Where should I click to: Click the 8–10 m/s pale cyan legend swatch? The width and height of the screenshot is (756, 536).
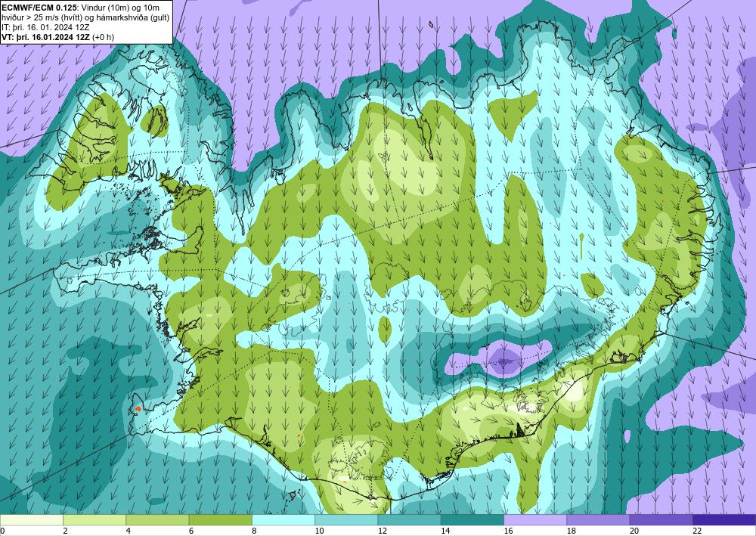(283, 520)
